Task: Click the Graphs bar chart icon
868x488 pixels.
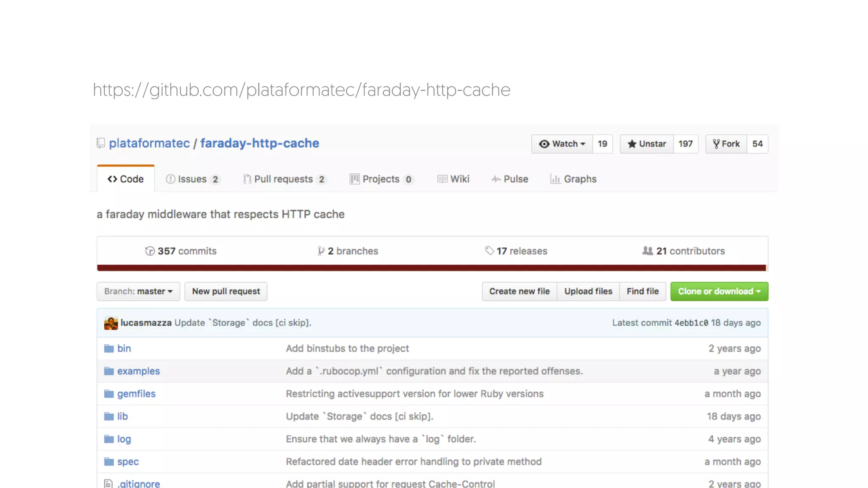Action: coord(555,179)
